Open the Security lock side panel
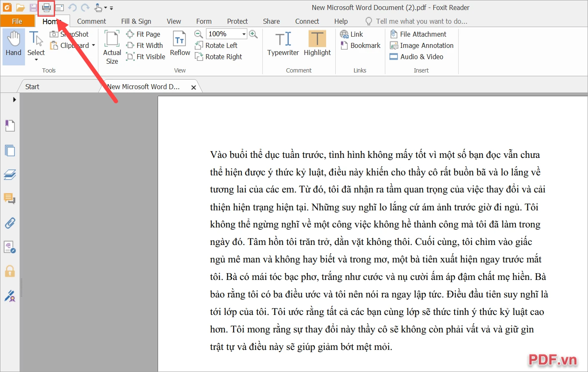 pyautogui.click(x=10, y=272)
